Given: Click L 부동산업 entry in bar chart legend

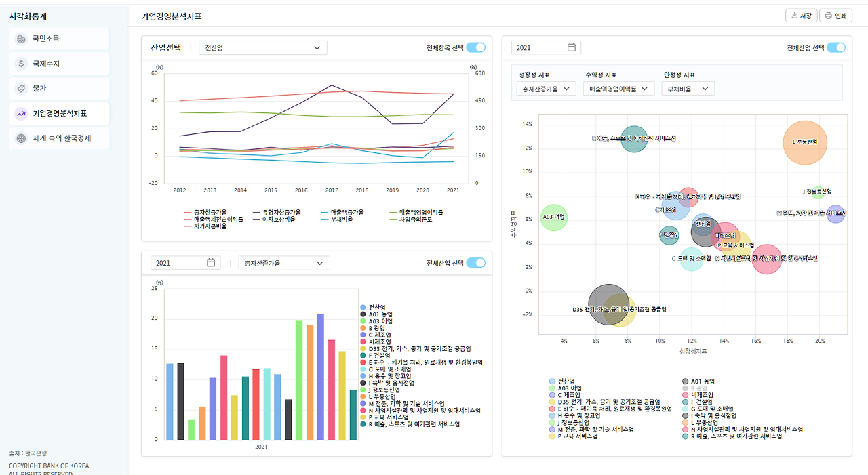Looking at the screenshot, I should [377, 396].
